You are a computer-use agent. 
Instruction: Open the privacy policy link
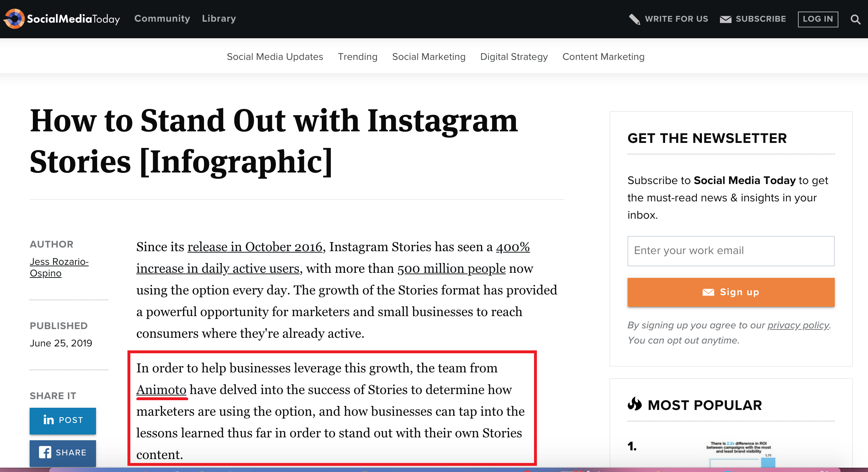(798, 325)
